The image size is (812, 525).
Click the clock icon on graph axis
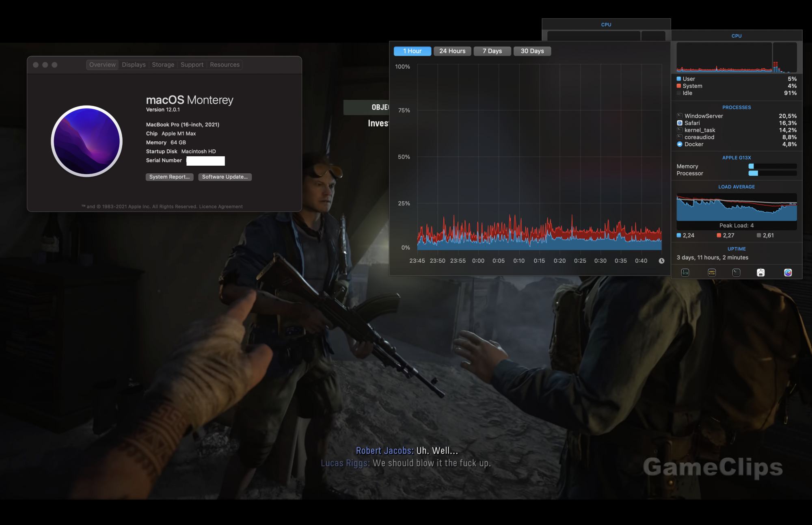click(x=661, y=261)
